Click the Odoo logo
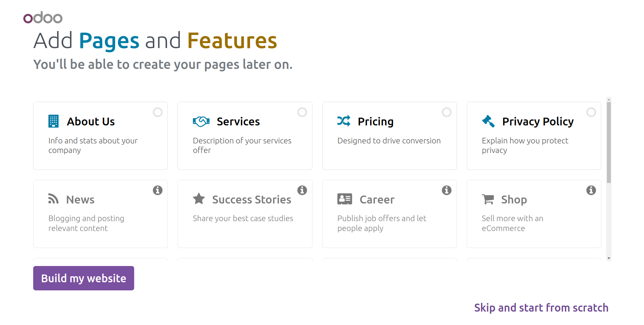Viewport: 644px width, 325px height. (43, 17)
